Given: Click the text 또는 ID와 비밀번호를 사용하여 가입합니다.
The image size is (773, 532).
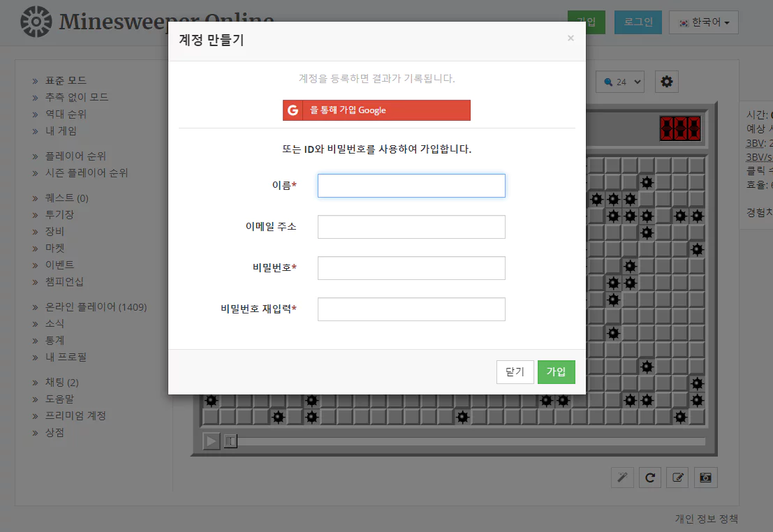Looking at the screenshot, I should 376,149.
